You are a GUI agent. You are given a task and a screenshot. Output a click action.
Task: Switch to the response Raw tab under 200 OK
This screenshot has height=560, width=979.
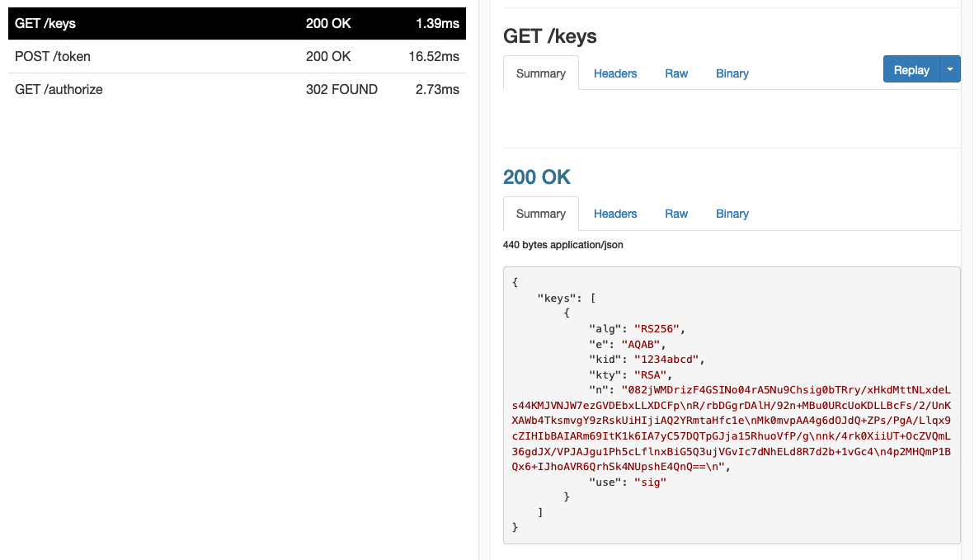pos(676,214)
